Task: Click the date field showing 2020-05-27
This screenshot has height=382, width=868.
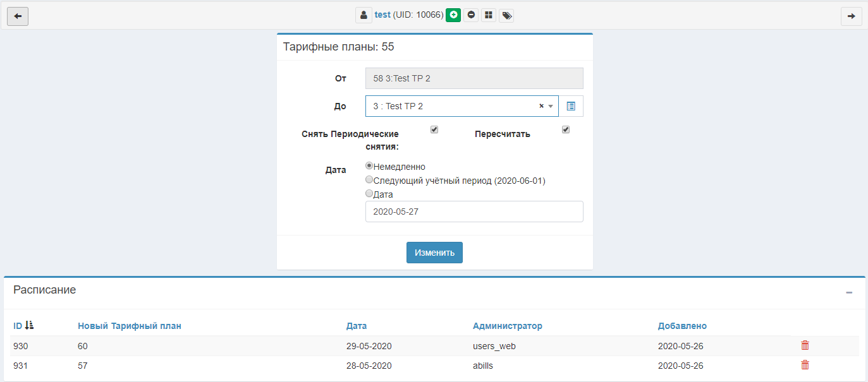Action: [x=474, y=212]
